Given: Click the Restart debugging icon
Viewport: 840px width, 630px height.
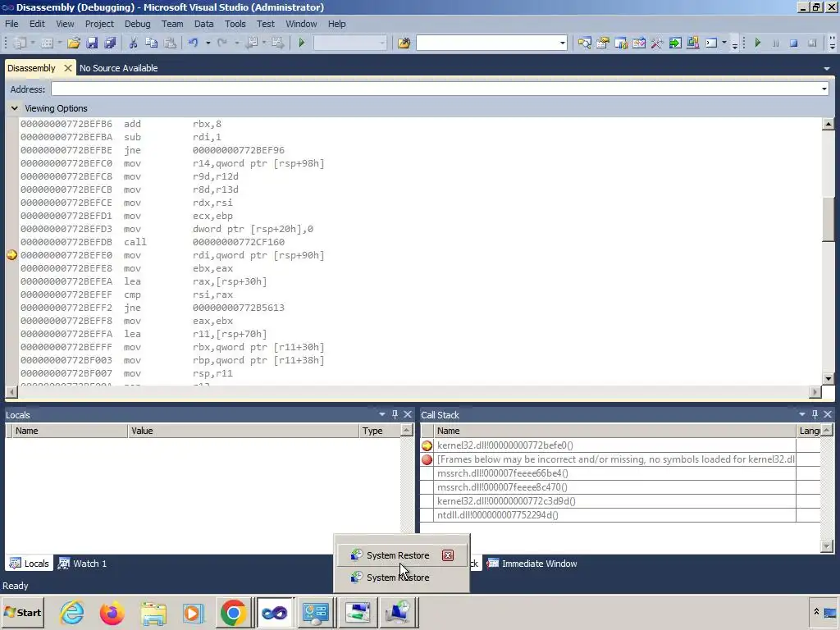Looking at the screenshot, I should [811, 43].
